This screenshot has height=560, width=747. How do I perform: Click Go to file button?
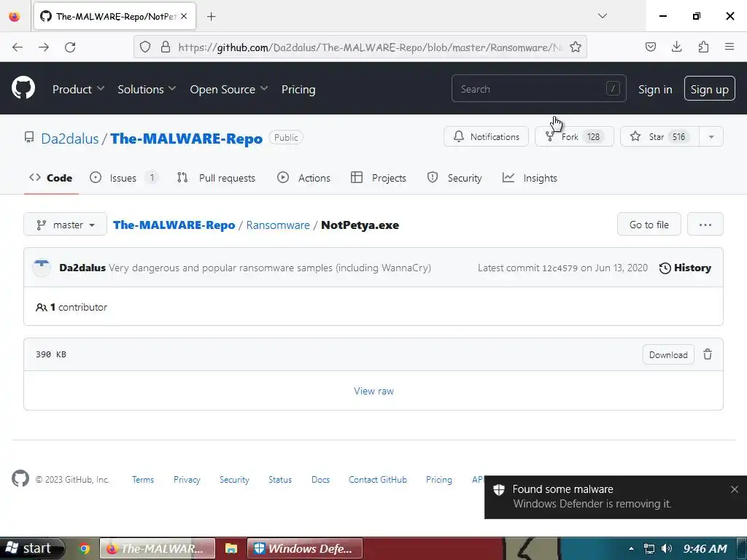click(x=649, y=225)
